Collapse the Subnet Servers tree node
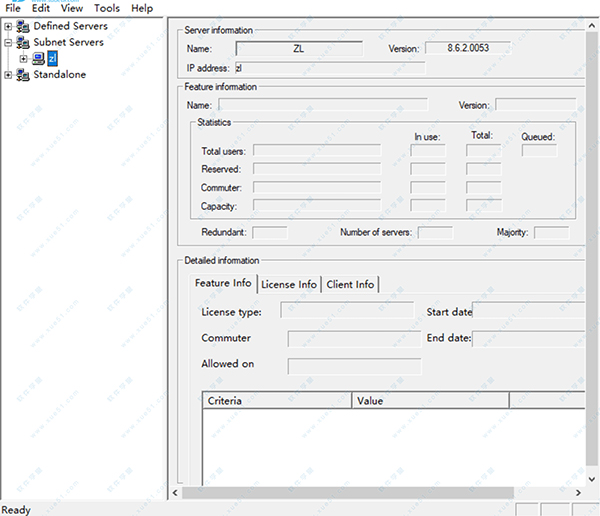Viewport: 600px width, 516px height. tap(9, 42)
